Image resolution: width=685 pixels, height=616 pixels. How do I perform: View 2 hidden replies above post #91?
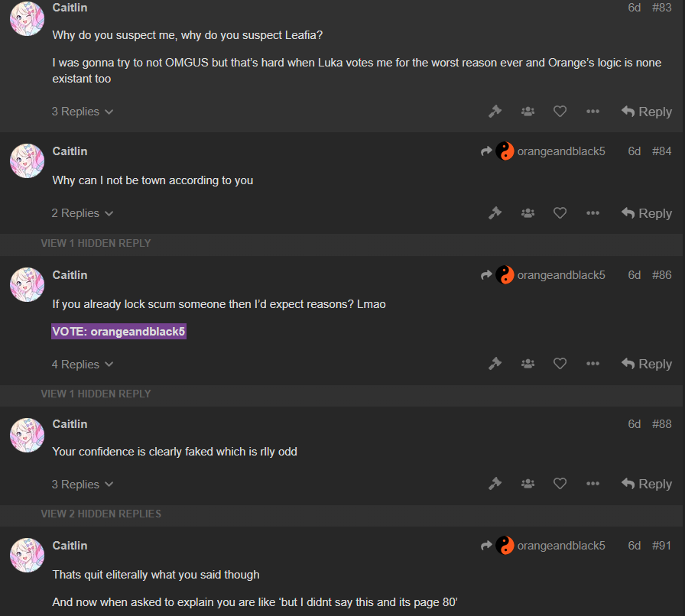101,514
